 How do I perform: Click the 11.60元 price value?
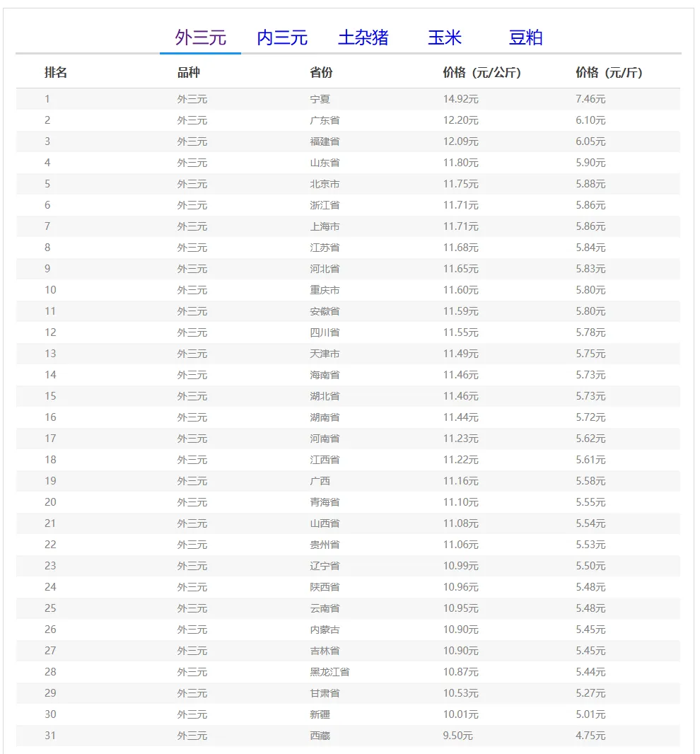460,290
